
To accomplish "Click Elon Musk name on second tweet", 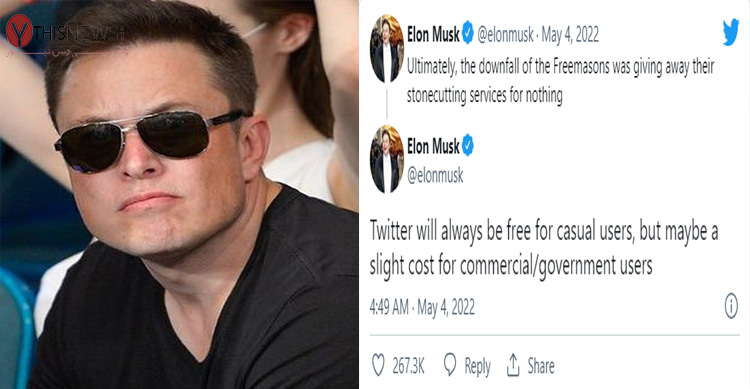I will point(433,146).
